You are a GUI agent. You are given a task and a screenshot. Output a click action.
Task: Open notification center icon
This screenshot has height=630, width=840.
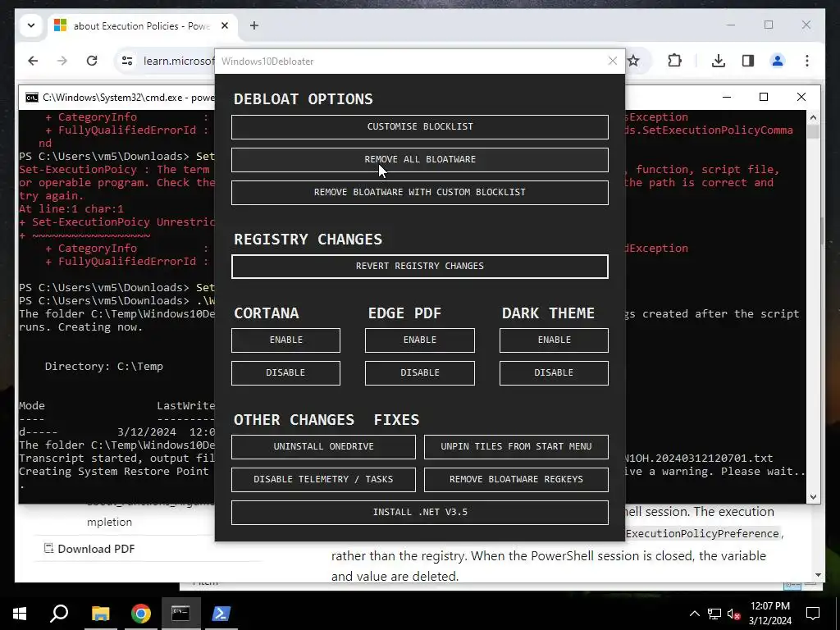coord(813,614)
